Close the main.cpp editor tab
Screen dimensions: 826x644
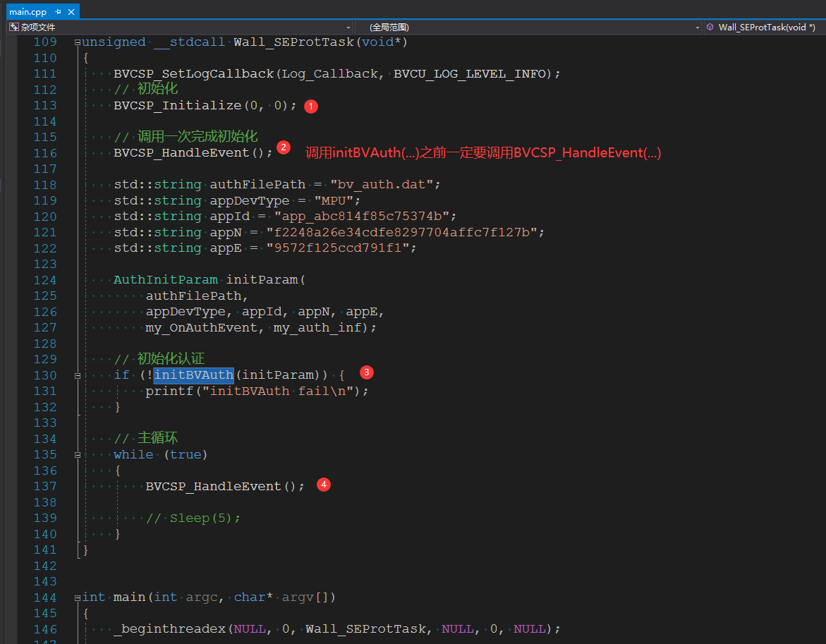pyautogui.click(x=70, y=12)
